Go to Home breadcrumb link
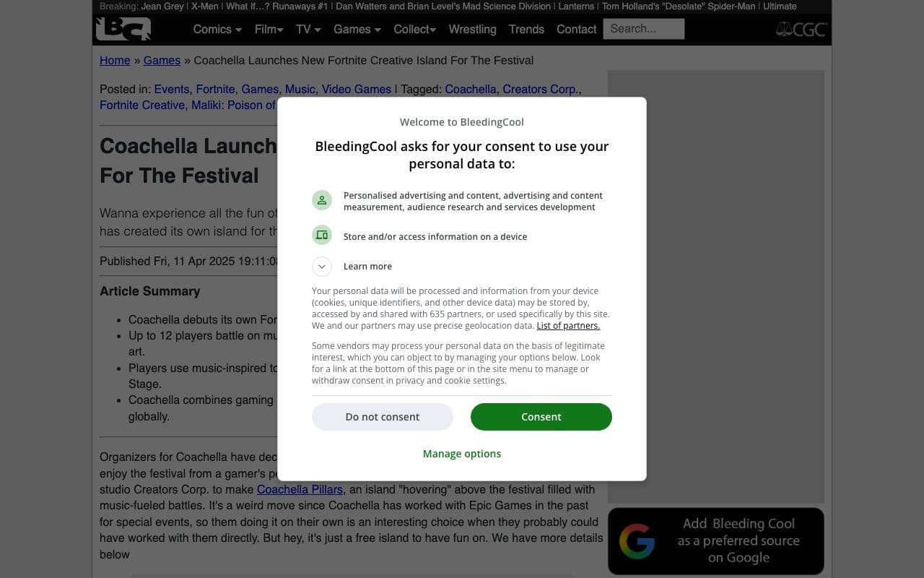 click(115, 61)
